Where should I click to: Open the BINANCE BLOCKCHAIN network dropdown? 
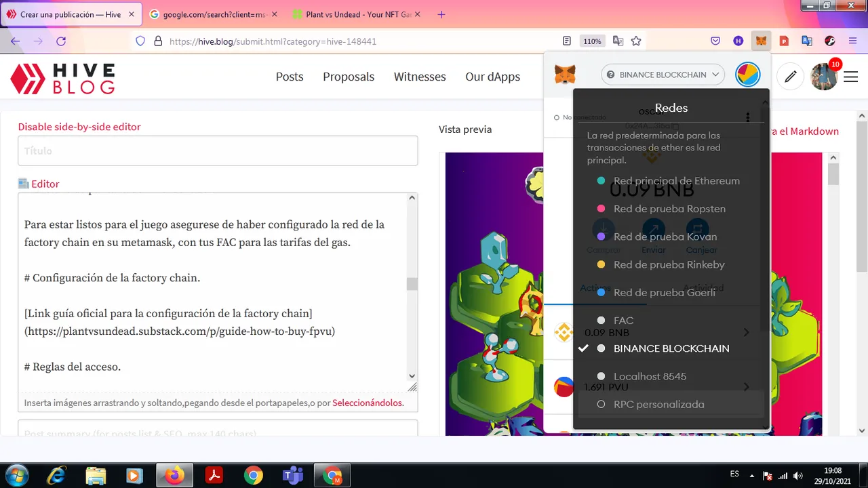point(663,75)
